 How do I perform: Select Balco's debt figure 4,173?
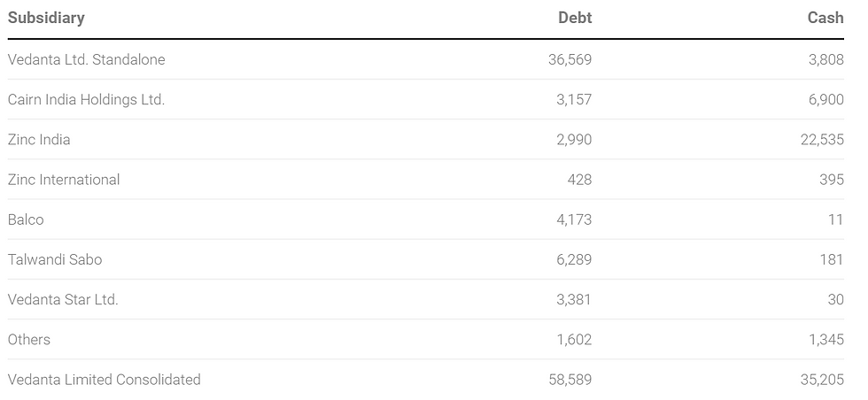[x=574, y=219]
